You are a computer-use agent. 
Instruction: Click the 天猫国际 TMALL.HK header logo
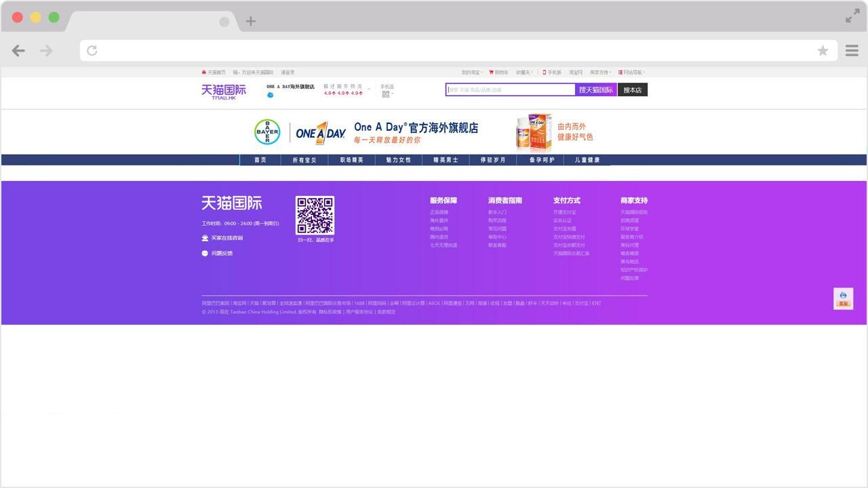[224, 91]
